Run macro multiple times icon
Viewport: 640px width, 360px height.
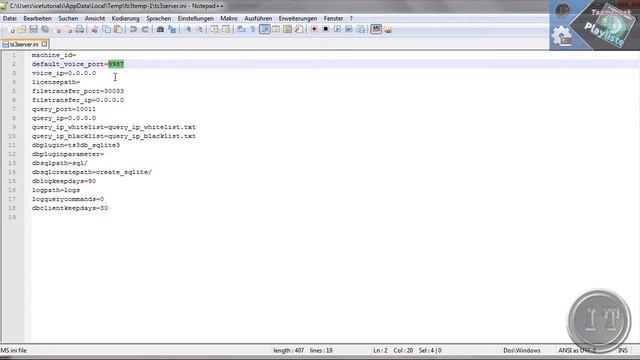tap(349, 29)
